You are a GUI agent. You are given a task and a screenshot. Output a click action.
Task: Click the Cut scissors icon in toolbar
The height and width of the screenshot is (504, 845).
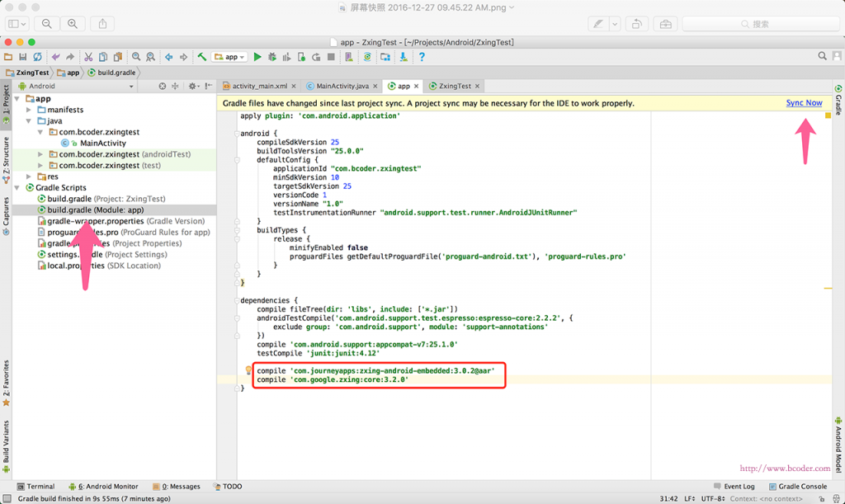87,57
